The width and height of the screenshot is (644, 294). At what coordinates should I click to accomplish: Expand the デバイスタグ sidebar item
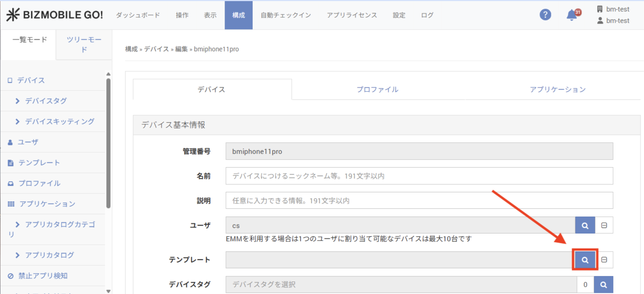[x=46, y=101]
